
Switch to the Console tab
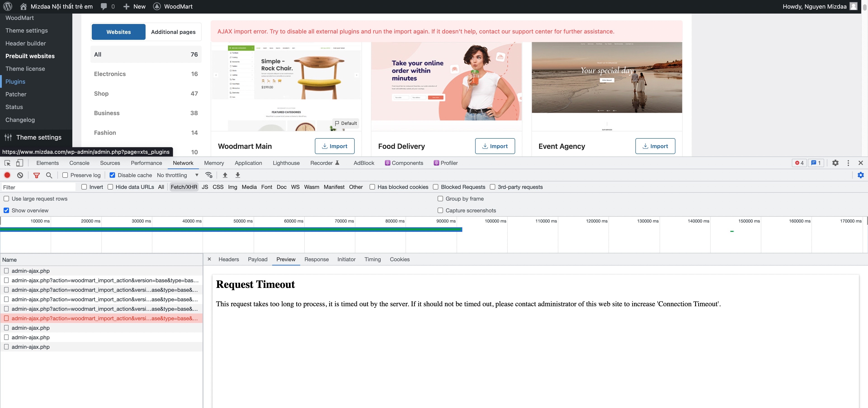[x=79, y=163]
